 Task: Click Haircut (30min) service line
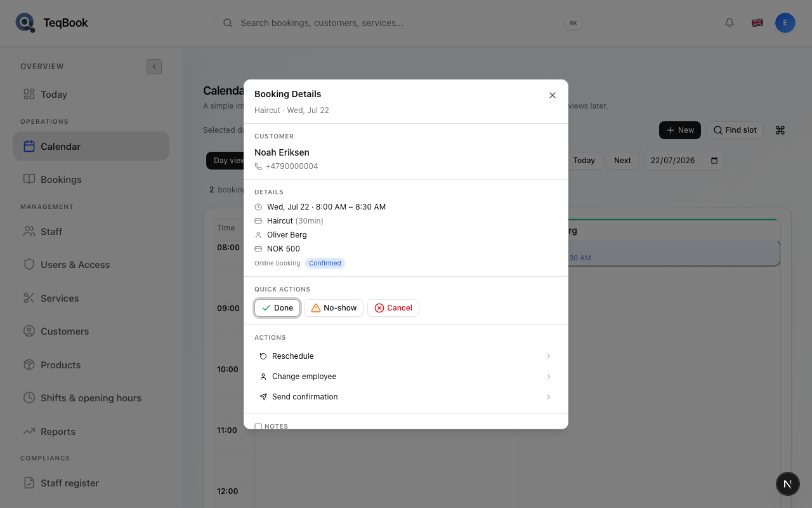pos(295,221)
